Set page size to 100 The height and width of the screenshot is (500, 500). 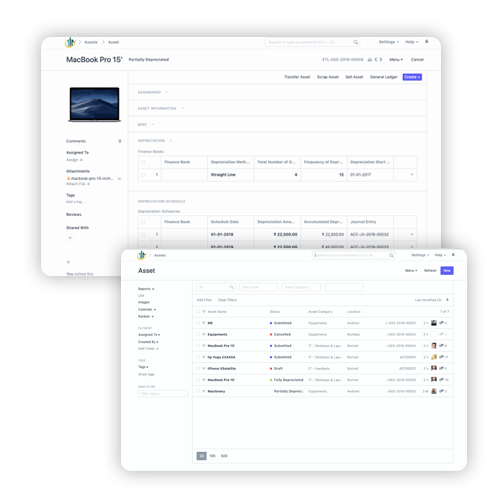[x=212, y=456]
